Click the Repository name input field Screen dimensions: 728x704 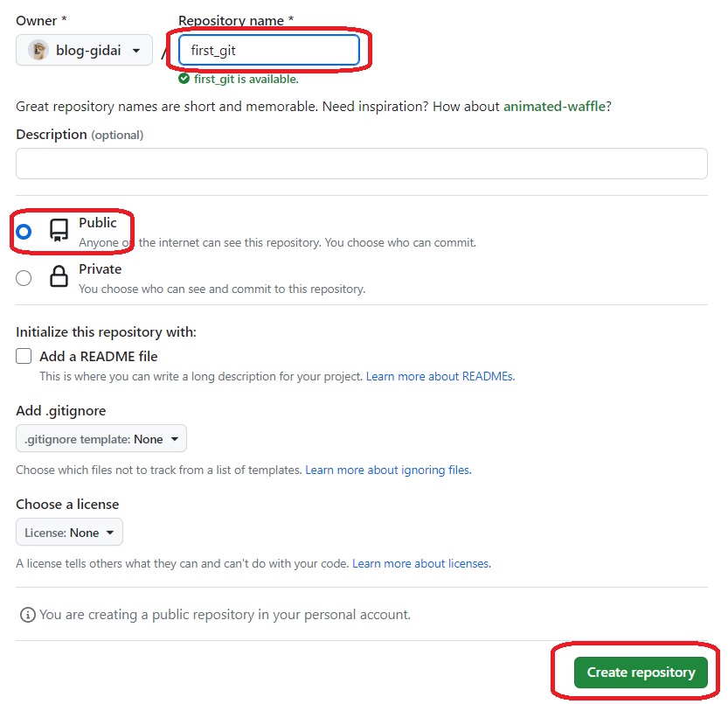coord(269,50)
